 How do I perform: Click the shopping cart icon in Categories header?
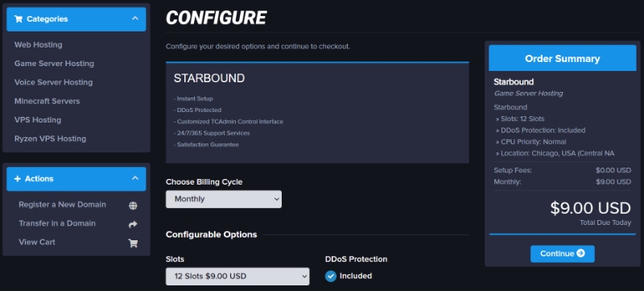coord(18,19)
